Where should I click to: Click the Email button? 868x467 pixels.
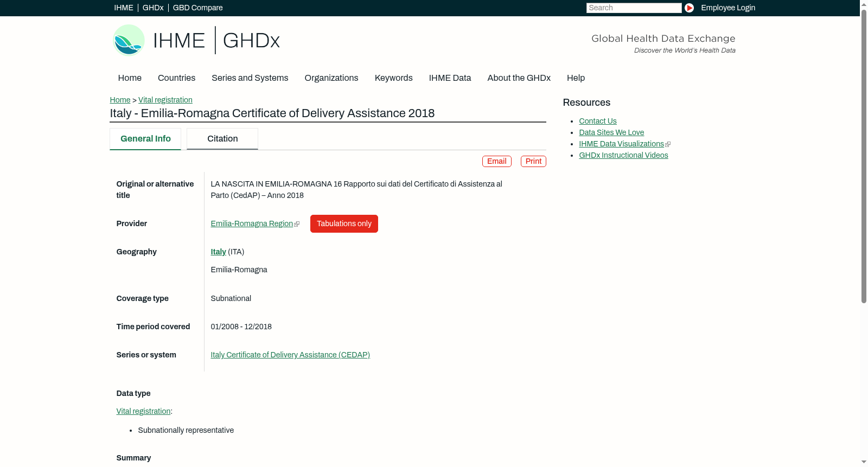(497, 162)
